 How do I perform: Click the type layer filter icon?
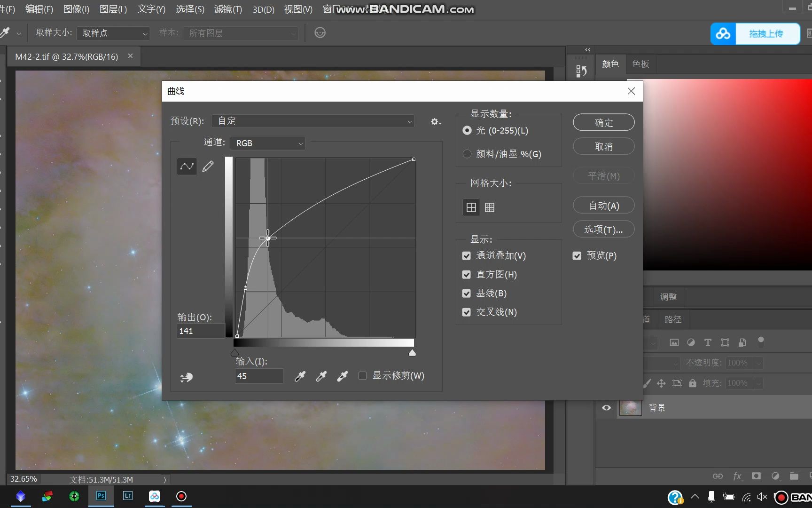(708, 342)
